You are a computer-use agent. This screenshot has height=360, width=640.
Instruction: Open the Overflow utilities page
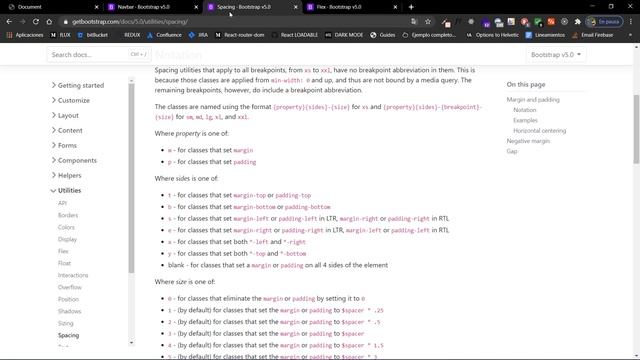click(x=70, y=287)
